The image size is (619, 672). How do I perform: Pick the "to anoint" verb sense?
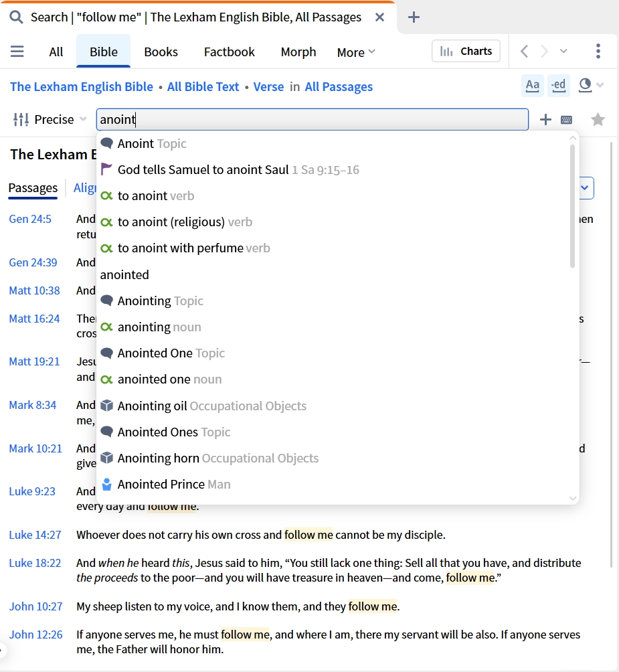tap(334, 196)
